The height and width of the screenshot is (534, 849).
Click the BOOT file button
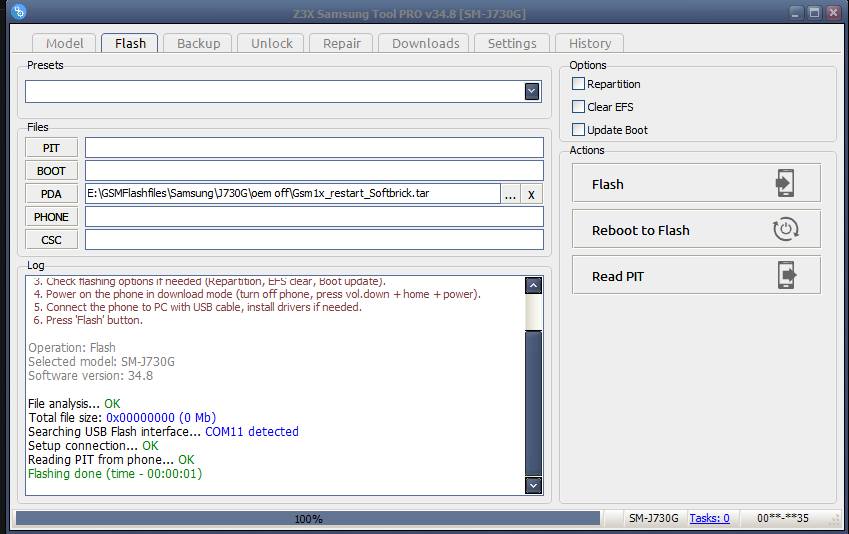(x=51, y=171)
